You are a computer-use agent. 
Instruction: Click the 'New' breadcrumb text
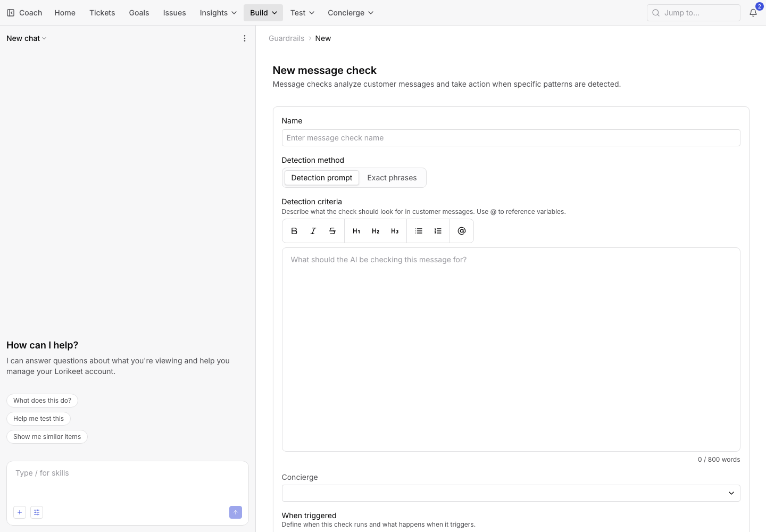coord(323,38)
